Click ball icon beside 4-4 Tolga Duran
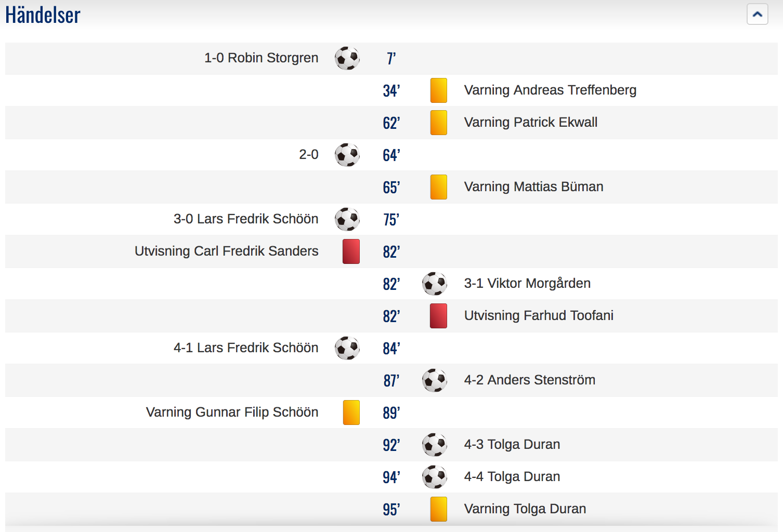This screenshot has width=783, height=532. (435, 477)
